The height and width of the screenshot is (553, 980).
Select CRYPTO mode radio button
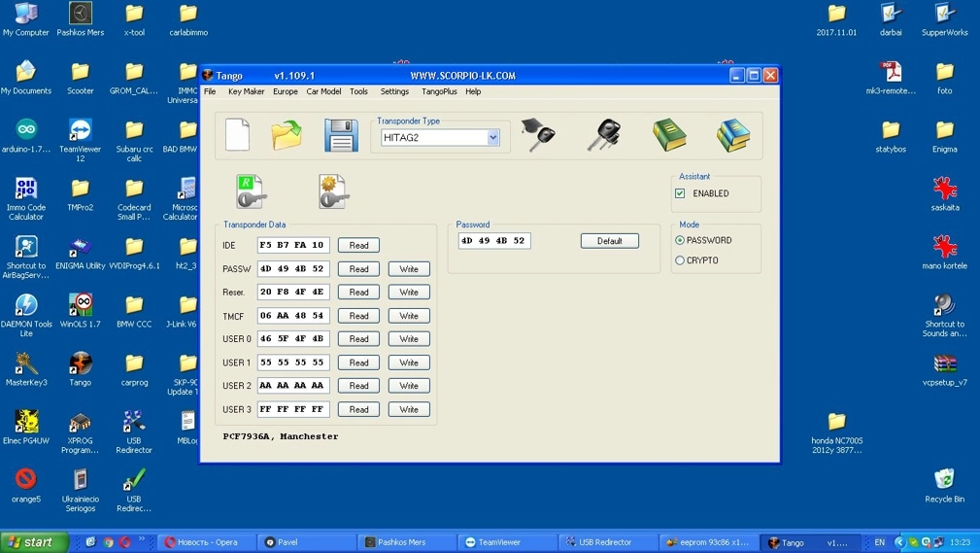tap(680, 260)
